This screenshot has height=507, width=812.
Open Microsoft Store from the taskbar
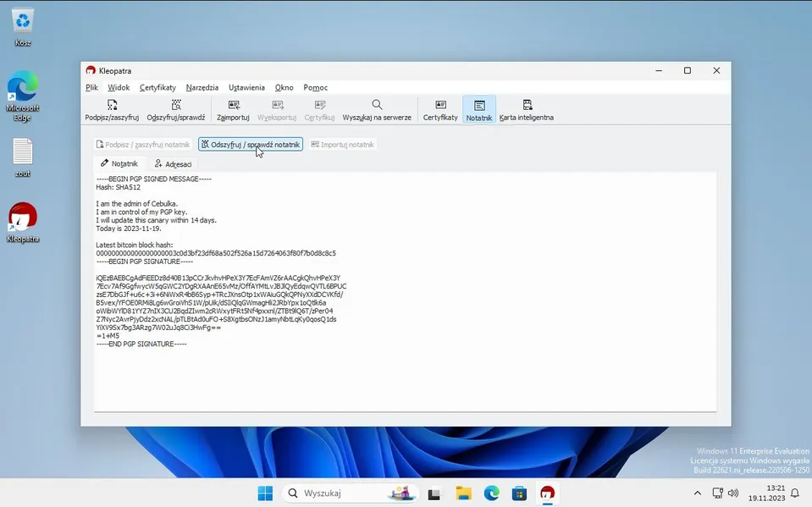tap(519, 493)
